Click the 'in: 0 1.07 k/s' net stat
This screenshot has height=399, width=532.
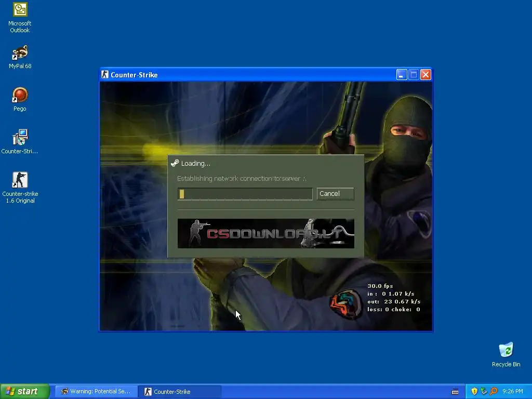point(391,294)
